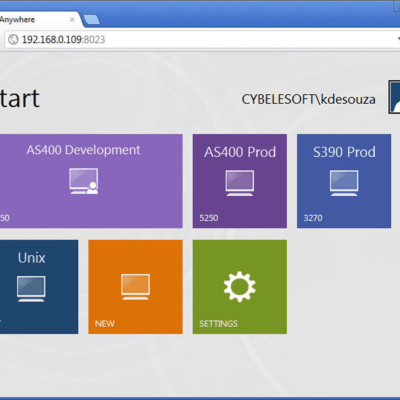Screen dimensions: 400x400
Task: Click the Unix tile label
Action: (32, 258)
